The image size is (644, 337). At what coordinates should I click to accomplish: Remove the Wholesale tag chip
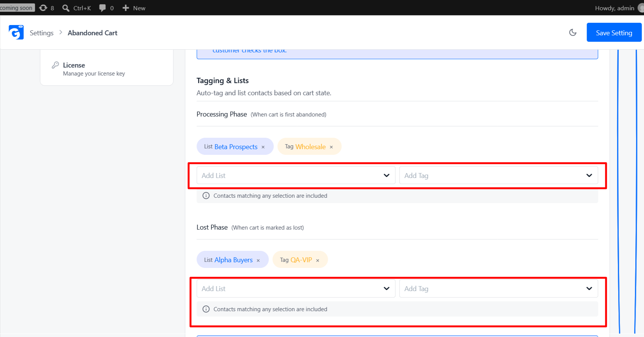tap(331, 147)
